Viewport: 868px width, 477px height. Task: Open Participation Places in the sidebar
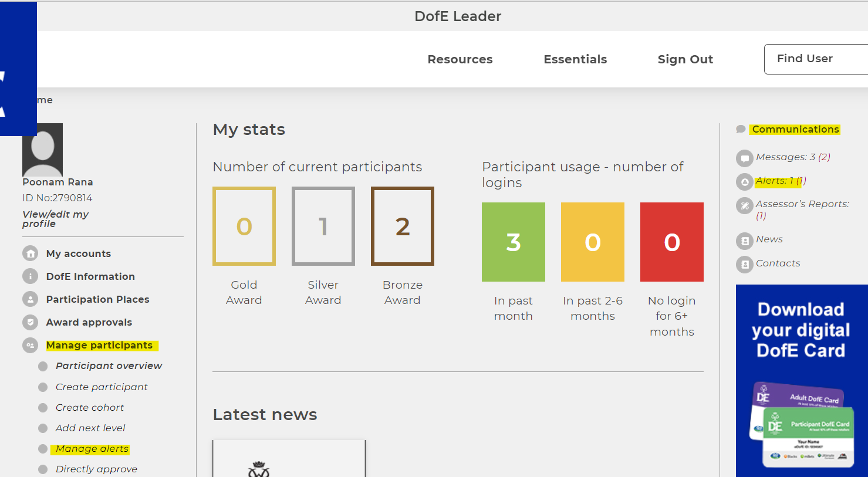tap(97, 299)
